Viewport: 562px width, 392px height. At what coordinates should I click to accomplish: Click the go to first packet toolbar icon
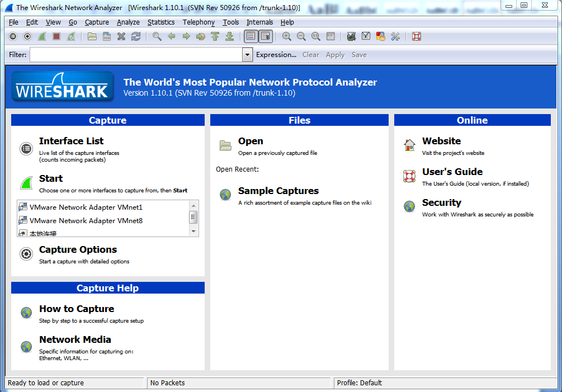(215, 36)
